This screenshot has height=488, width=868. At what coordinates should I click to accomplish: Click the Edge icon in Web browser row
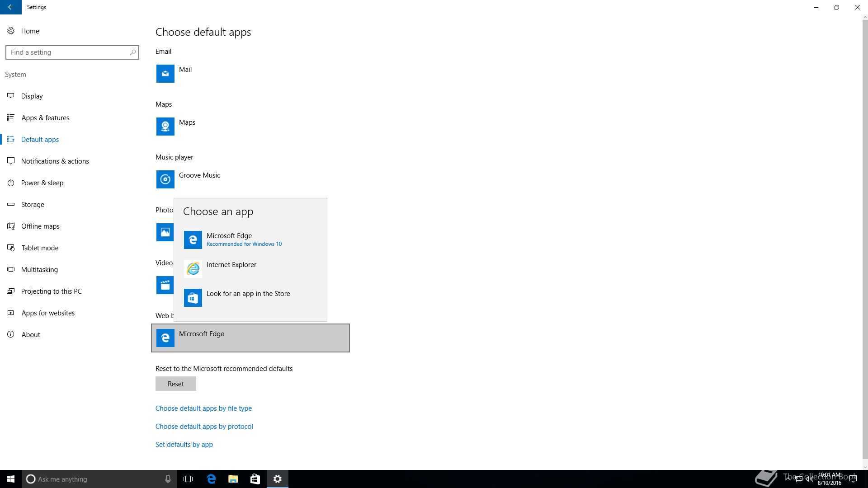point(165,338)
